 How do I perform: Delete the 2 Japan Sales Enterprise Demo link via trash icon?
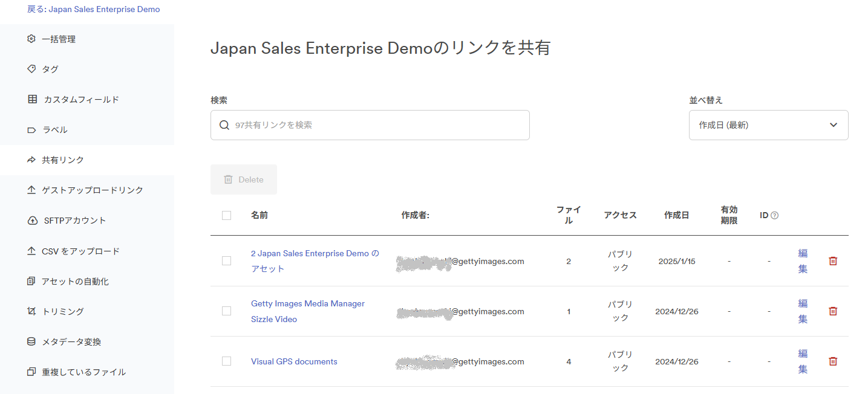(833, 261)
